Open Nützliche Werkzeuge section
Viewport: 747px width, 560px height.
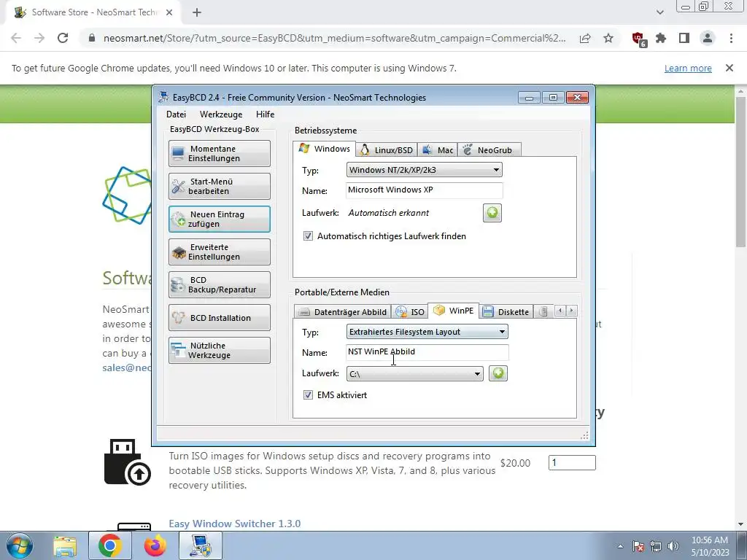click(x=219, y=351)
